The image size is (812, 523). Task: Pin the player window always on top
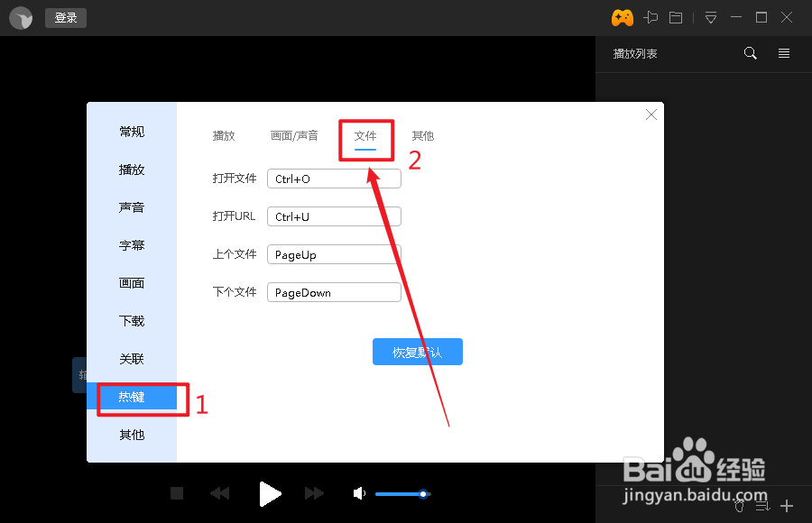click(651, 16)
